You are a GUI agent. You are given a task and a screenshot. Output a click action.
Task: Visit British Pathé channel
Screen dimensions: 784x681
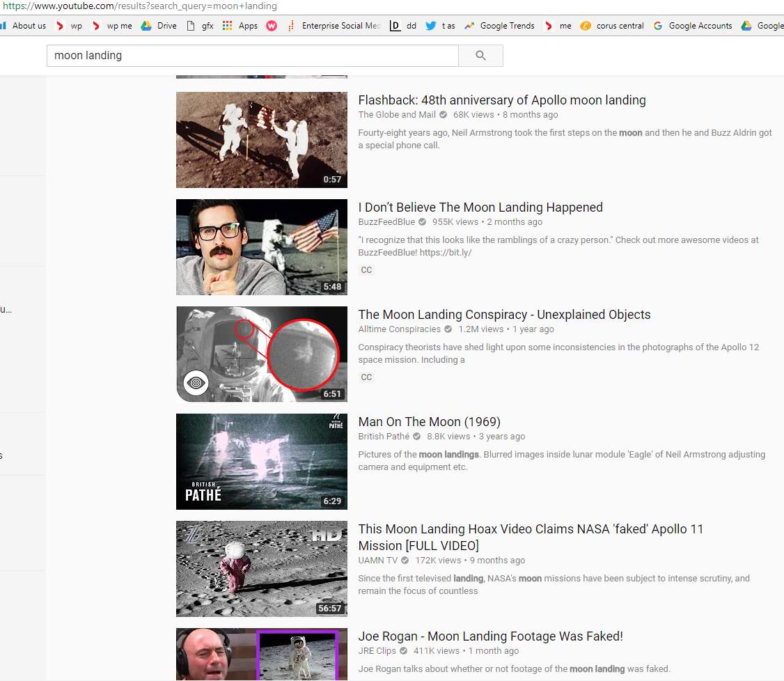click(x=384, y=436)
